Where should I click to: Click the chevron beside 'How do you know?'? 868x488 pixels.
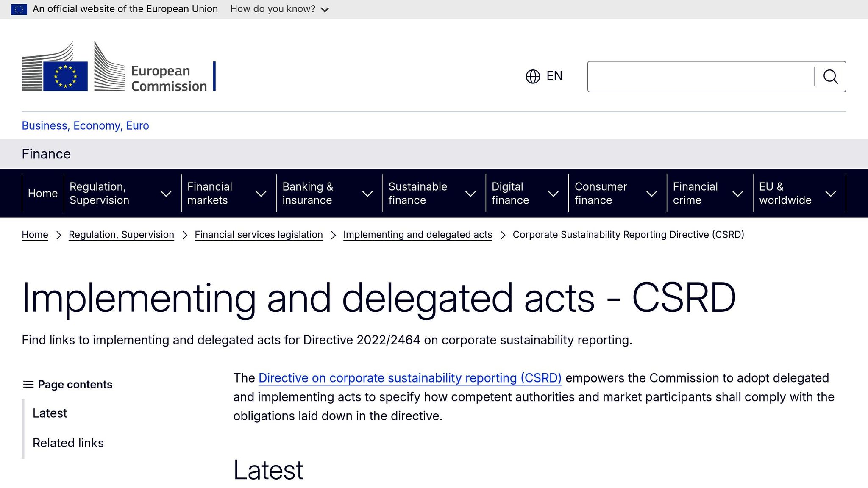point(325,9)
